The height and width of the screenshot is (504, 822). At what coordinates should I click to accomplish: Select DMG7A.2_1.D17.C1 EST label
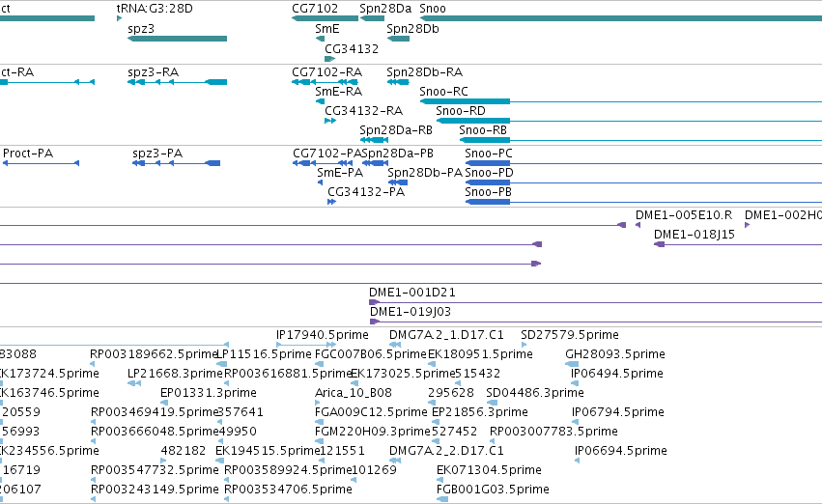(x=446, y=335)
